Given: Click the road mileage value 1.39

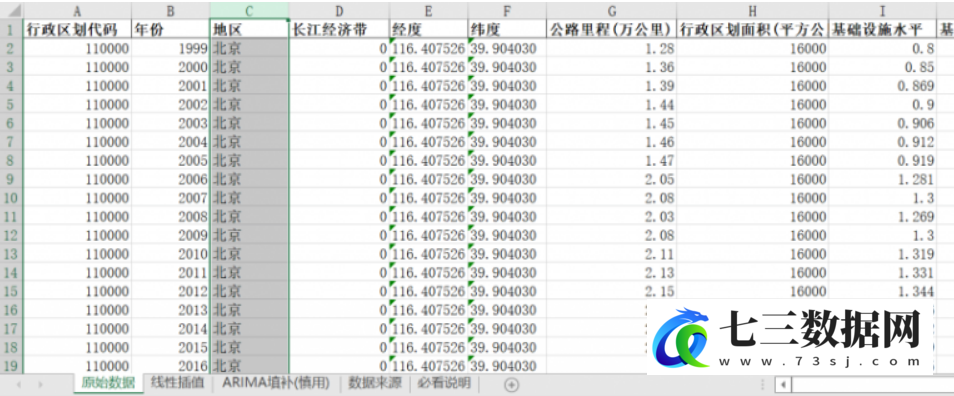Looking at the screenshot, I should (x=611, y=86).
